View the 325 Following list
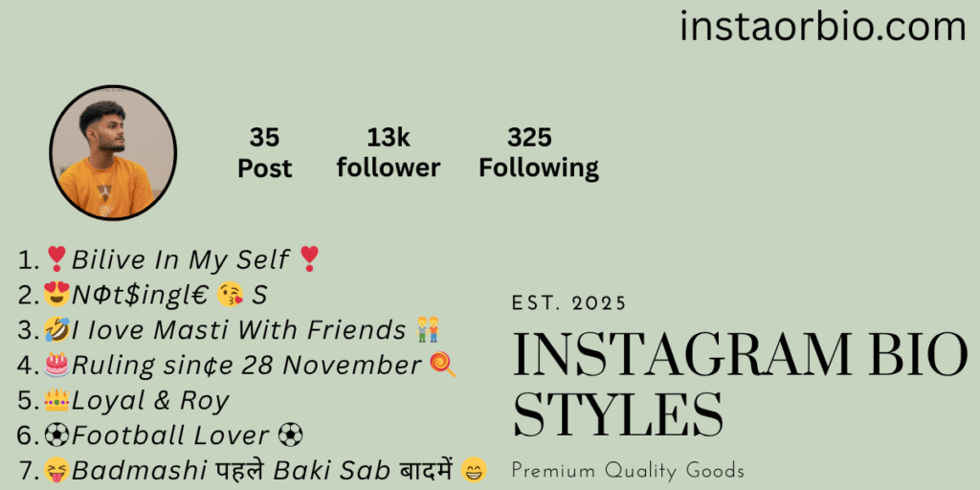The height and width of the screenshot is (490, 980). [539, 152]
